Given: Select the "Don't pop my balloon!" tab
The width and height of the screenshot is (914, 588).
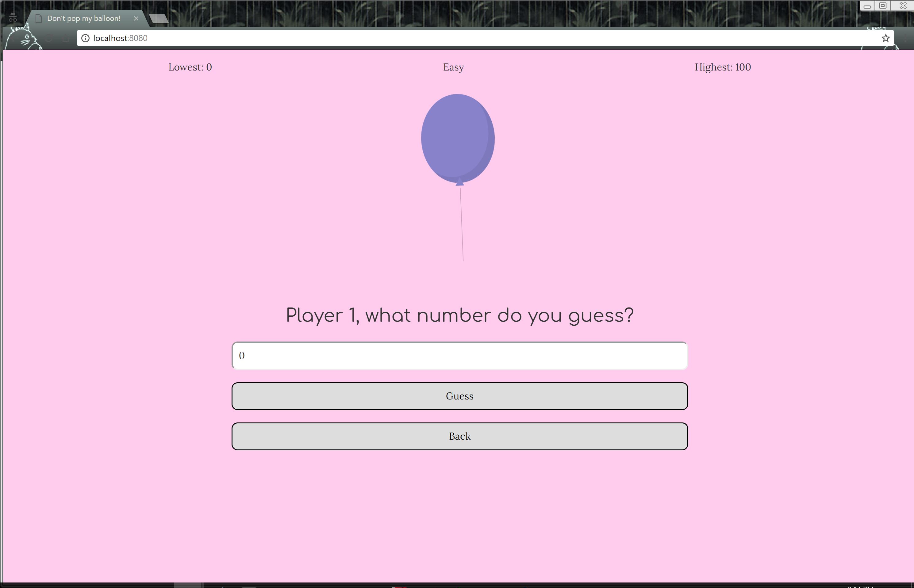Looking at the screenshot, I should coord(84,18).
